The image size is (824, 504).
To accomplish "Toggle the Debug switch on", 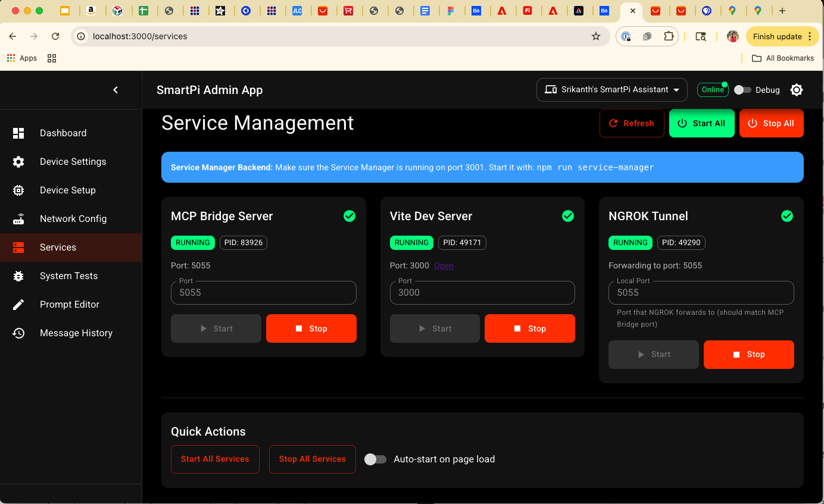I will pos(743,89).
